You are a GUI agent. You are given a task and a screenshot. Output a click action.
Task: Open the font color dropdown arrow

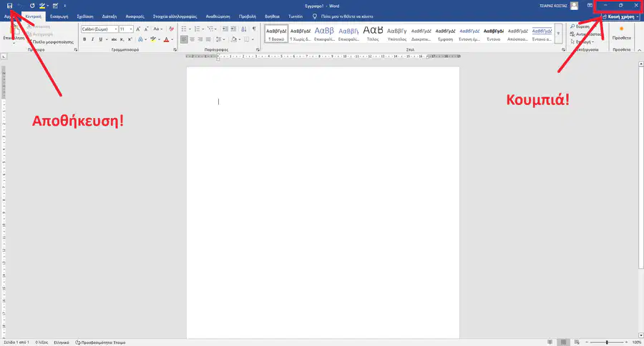[172, 39]
